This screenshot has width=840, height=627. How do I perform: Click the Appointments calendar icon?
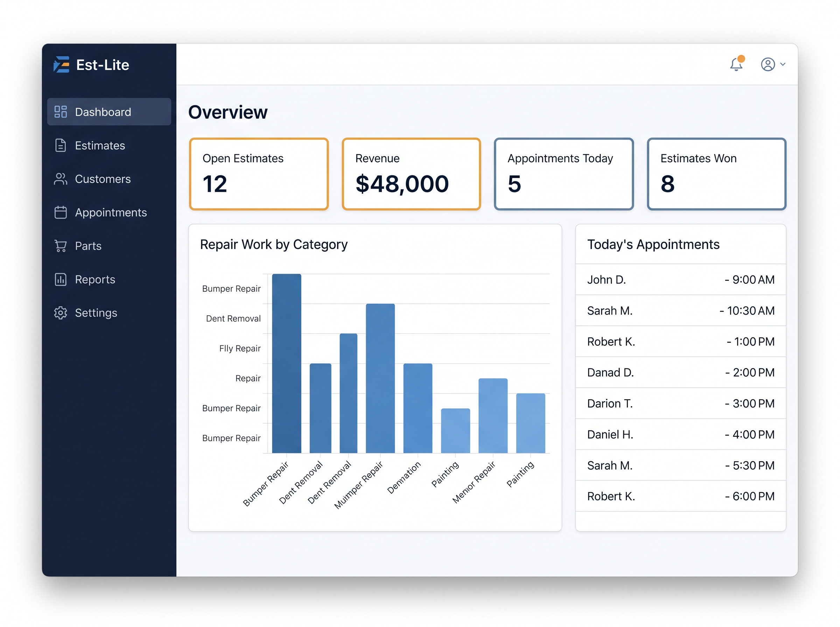point(61,212)
